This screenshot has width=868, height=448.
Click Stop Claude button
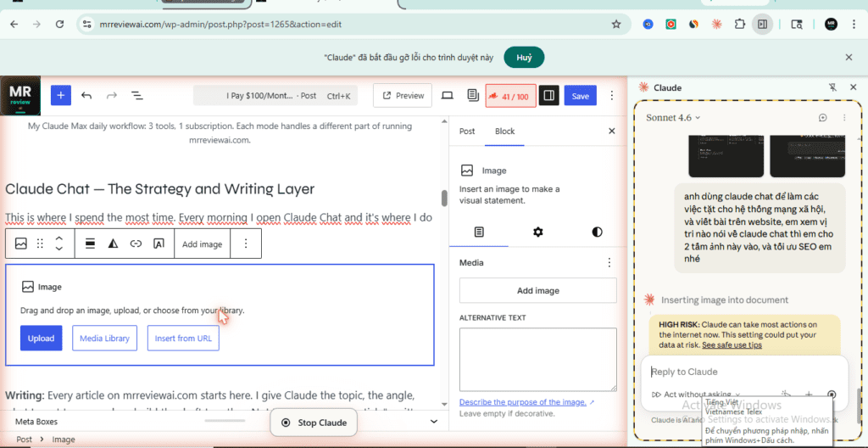pyautogui.click(x=314, y=423)
